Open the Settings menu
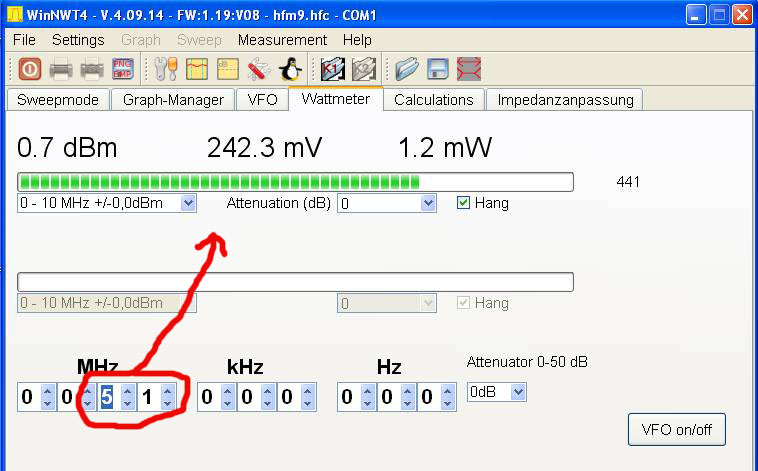The width and height of the screenshot is (758, 471). (78, 40)
